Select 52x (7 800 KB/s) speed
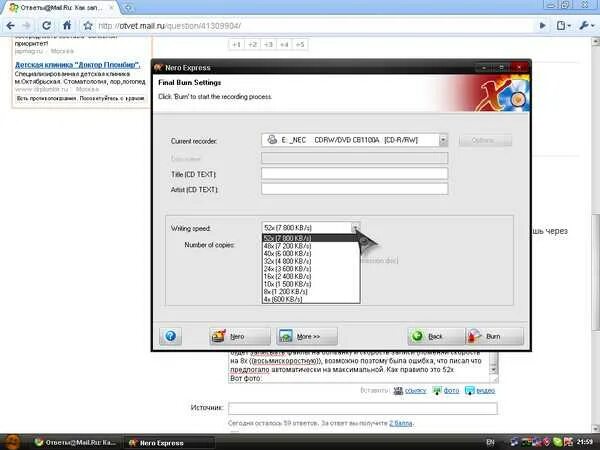This screenshot has width=600, height=450. [x=311, y=238]
